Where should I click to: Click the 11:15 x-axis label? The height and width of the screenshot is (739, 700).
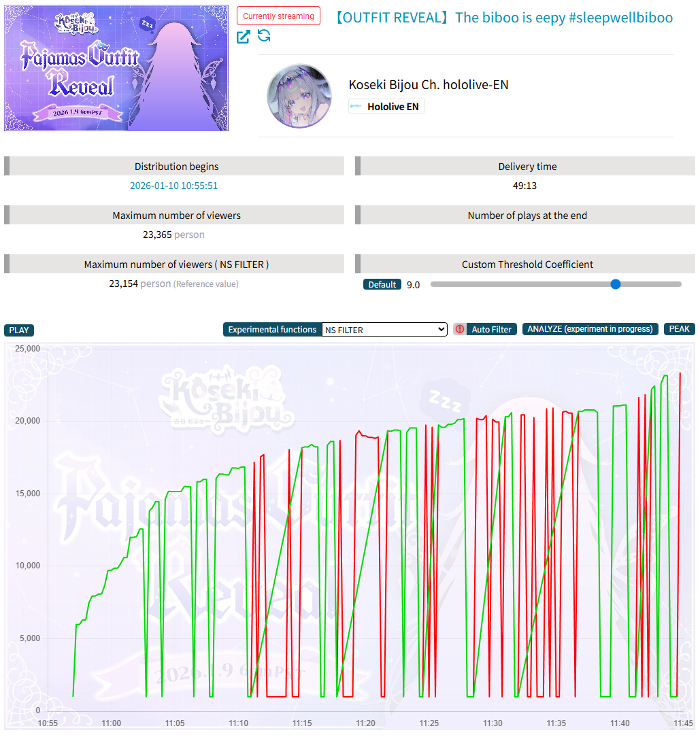click(302, 723)
